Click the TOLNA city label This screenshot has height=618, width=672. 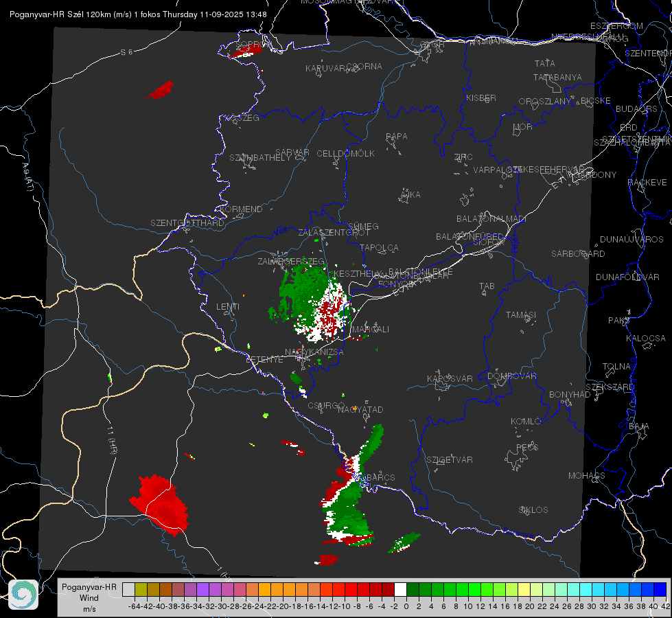[616, 367]
